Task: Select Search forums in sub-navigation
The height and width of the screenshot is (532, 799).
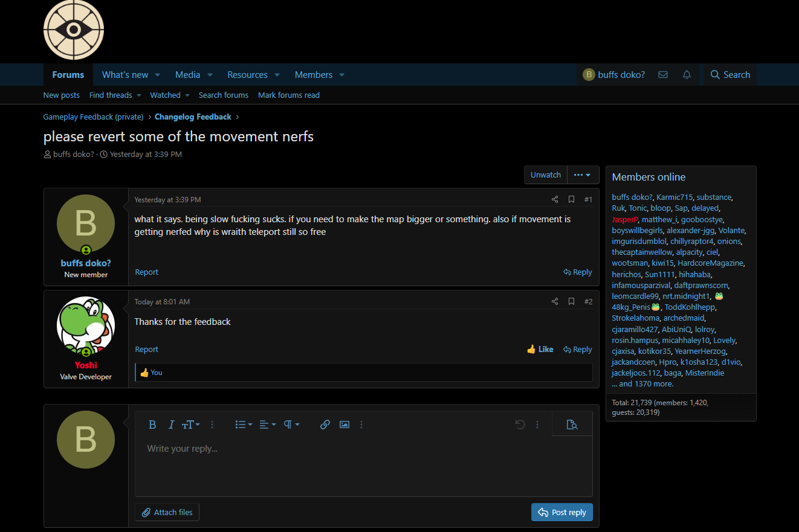Action: [x=224, y=95]
